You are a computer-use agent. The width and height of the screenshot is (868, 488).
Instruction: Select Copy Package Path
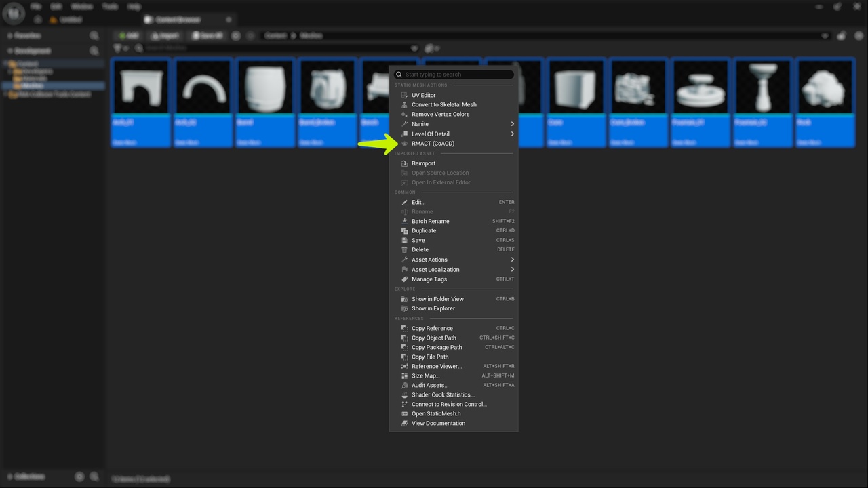pos(454,347)
